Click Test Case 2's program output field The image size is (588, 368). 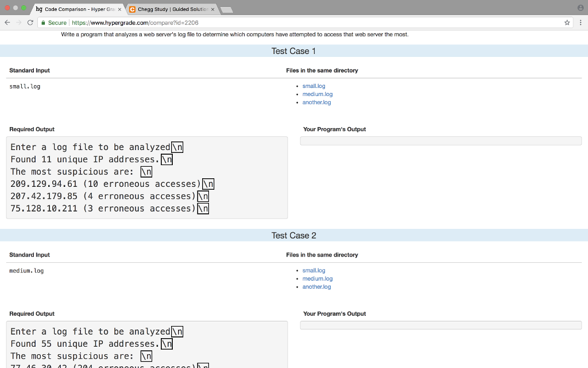[x=440, y=325]
